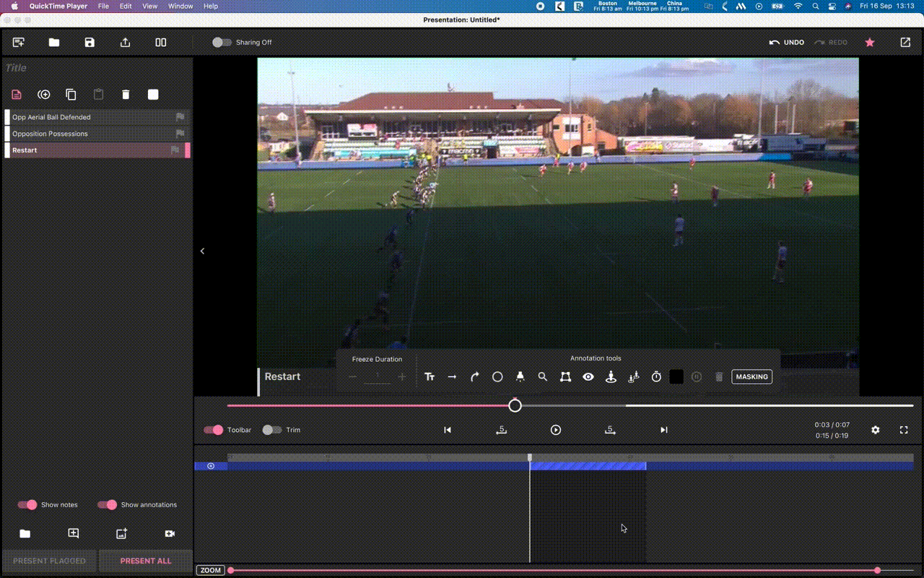The width and height of the screenshot is (924, 578).
Task: Create a new presentation icon
Action: pos(19,43)
